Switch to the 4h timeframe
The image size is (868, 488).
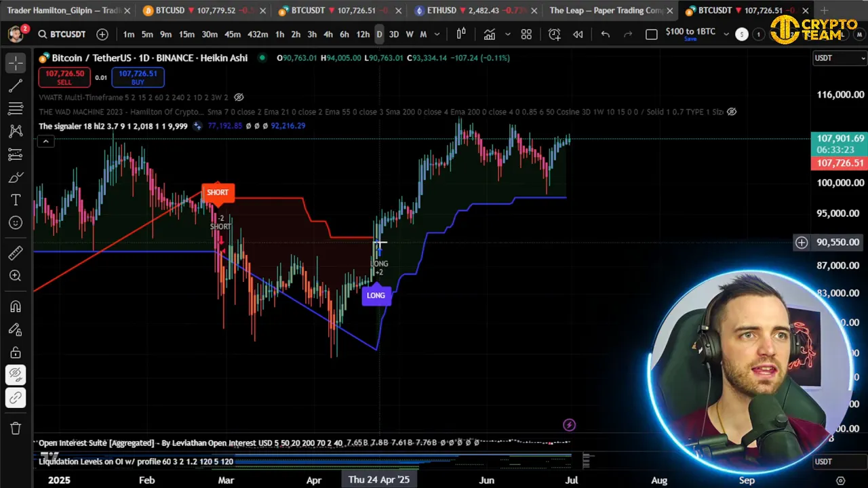[x=328, y=35]
